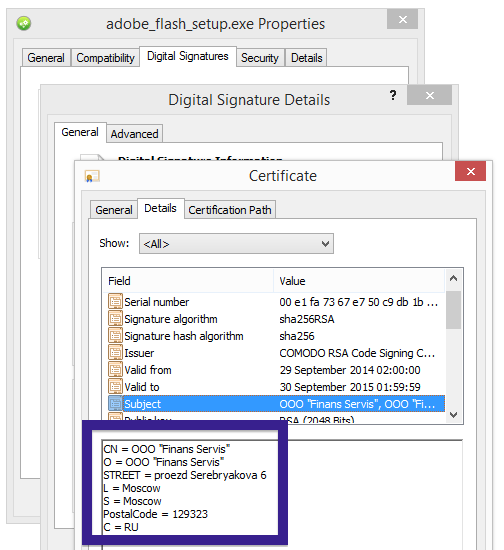
Task: Open the General tab in Certificate window
Action: pyautogui.click(x=114, y=210)
